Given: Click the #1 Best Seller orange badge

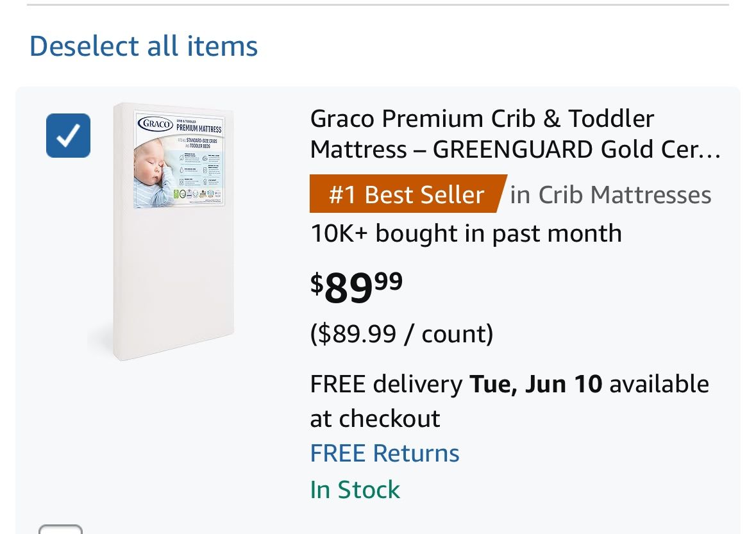Looking at the screenshot, I should (x=407, y=194).
